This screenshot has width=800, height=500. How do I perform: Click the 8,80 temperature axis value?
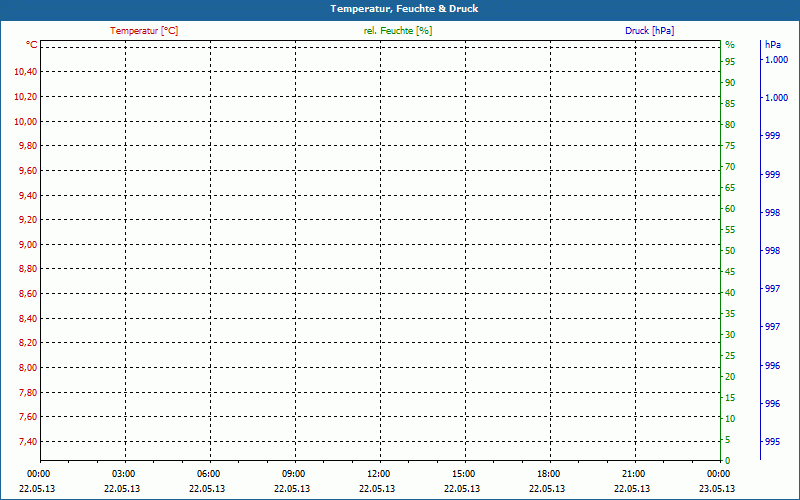click(28, 269)
